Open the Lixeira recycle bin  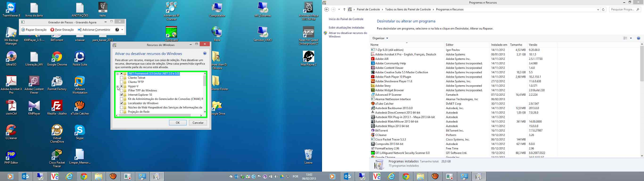pyautogui.click(x=308, y=157)
